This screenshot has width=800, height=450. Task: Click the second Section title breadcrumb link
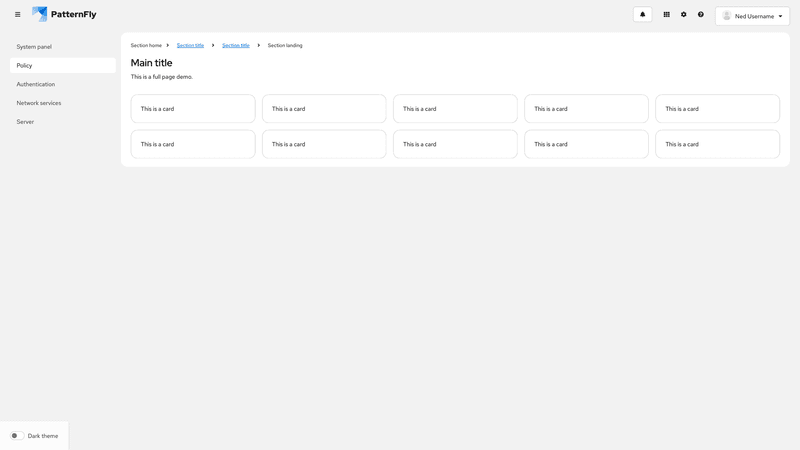point(236,45)
